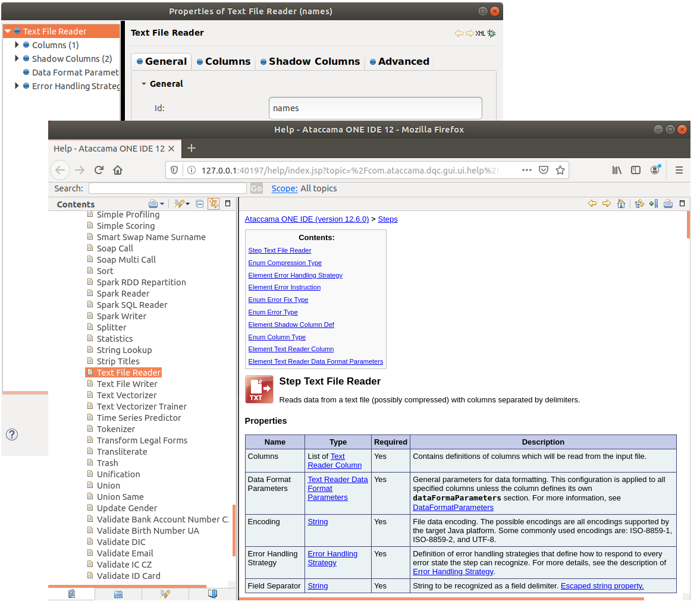This screenshot has height=614, width=700.
Task: Click the Home icon in help toolbar
Action: [x=621, y=204]
